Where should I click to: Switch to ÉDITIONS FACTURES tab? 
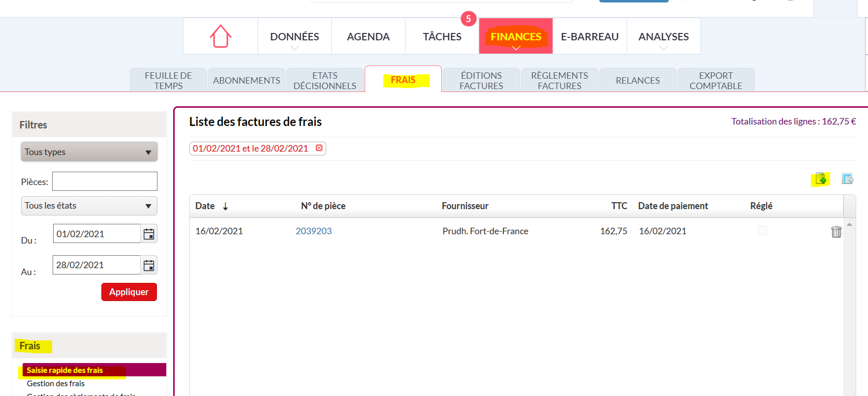tap(481, 80)
